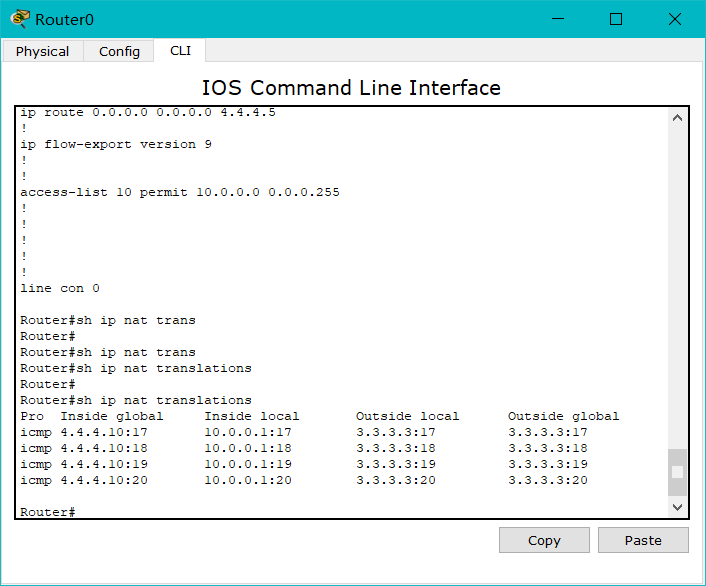This screenshot has width=706, height=586.
Task: Click the vertical scrollbar thumb
Action: click(677, 472)
